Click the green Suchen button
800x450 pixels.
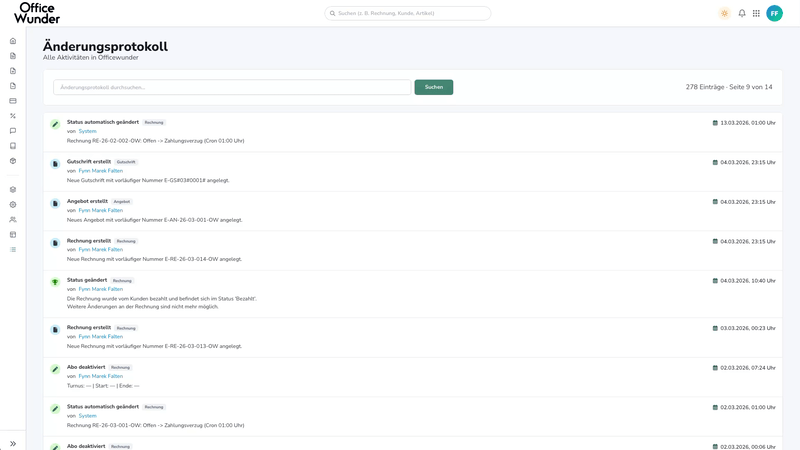pos(434,87)
